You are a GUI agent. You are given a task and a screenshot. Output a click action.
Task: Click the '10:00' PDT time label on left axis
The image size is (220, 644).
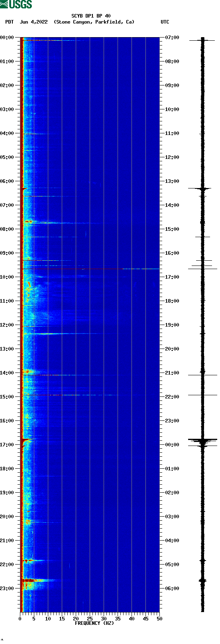point(7,277)
